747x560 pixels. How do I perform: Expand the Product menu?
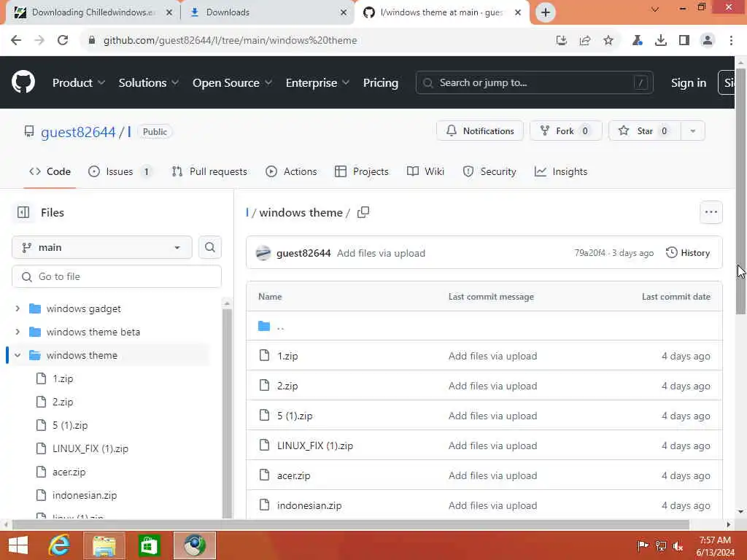click(79, 83)
